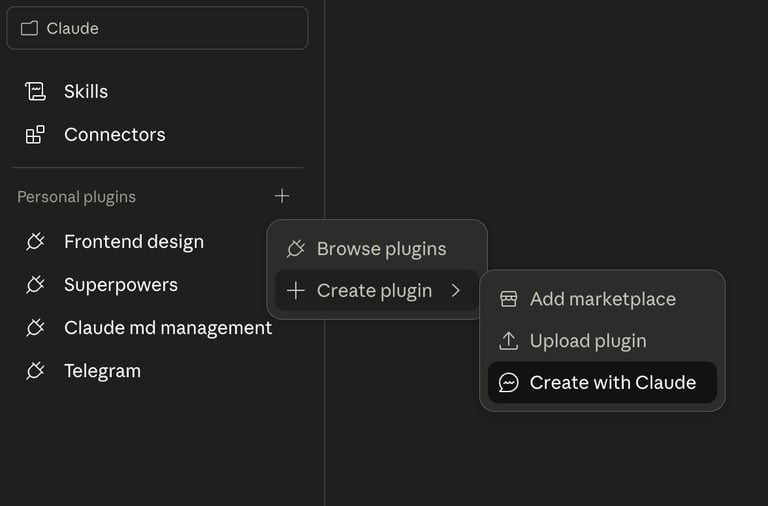Click the plug icon beside Superpowers
This screenshot has width=768, height=506.
pyautogui.click(x=35, y=285)
